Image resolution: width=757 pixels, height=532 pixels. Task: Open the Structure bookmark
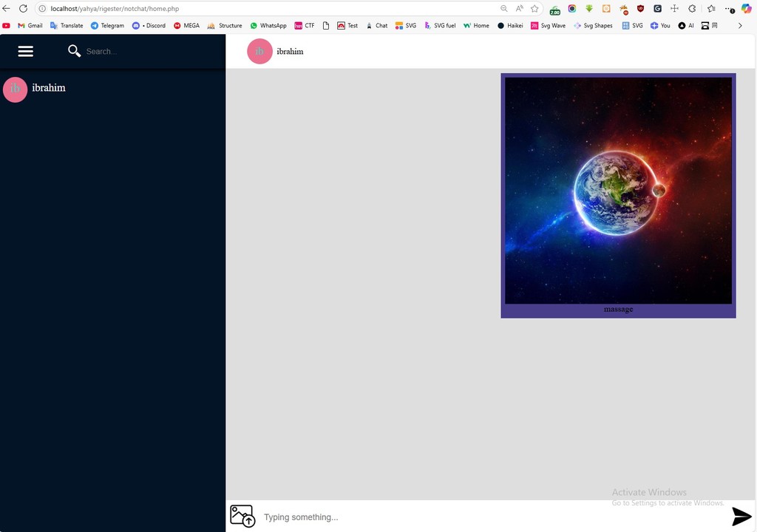225,26
